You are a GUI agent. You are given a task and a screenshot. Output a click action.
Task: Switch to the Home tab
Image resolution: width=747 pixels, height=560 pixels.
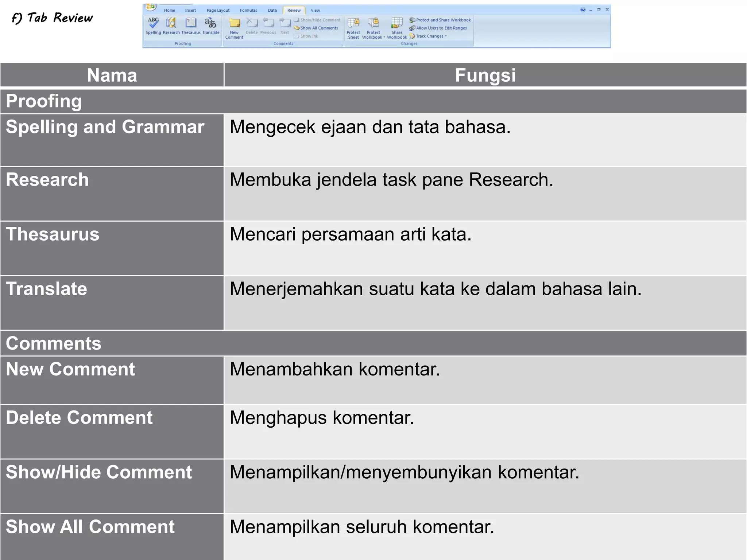click(x=170, y=10)
